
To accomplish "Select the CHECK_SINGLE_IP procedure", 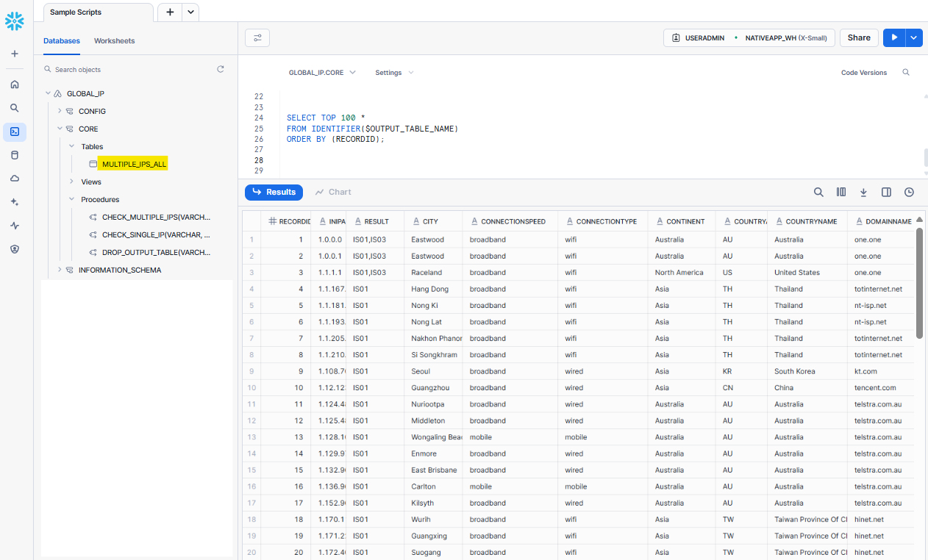I will 156,234.
